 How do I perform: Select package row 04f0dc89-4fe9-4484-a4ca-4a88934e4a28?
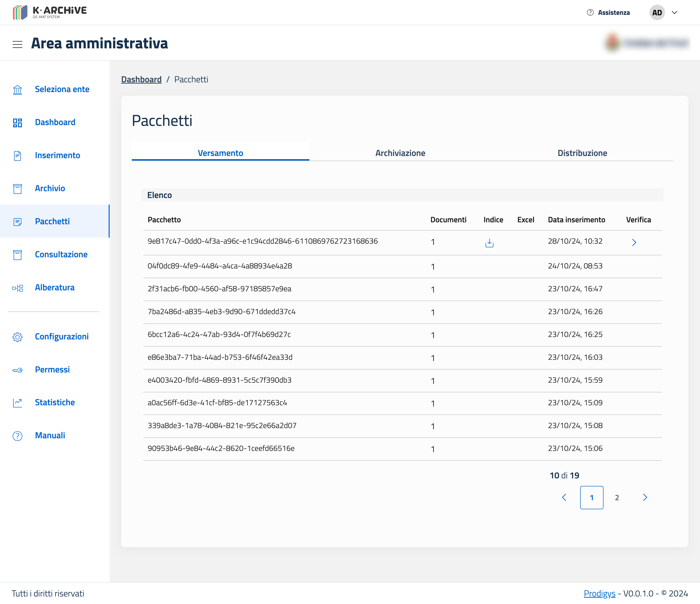[x=219, y=266]
